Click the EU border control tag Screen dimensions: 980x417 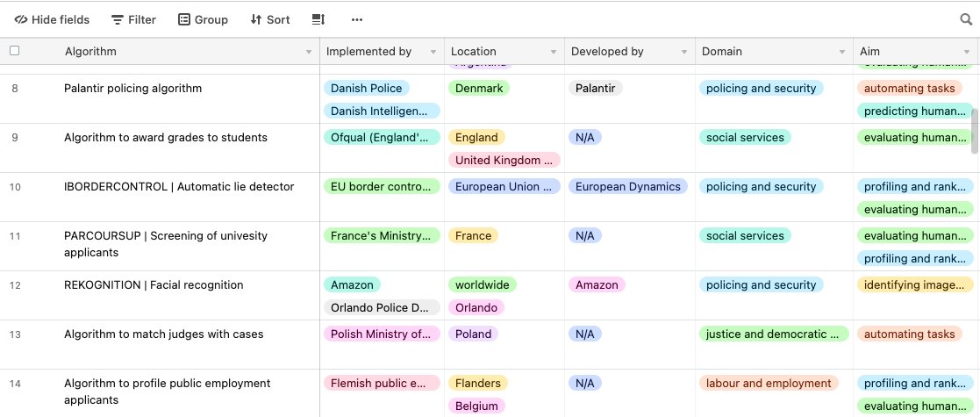tap(382, 186)
